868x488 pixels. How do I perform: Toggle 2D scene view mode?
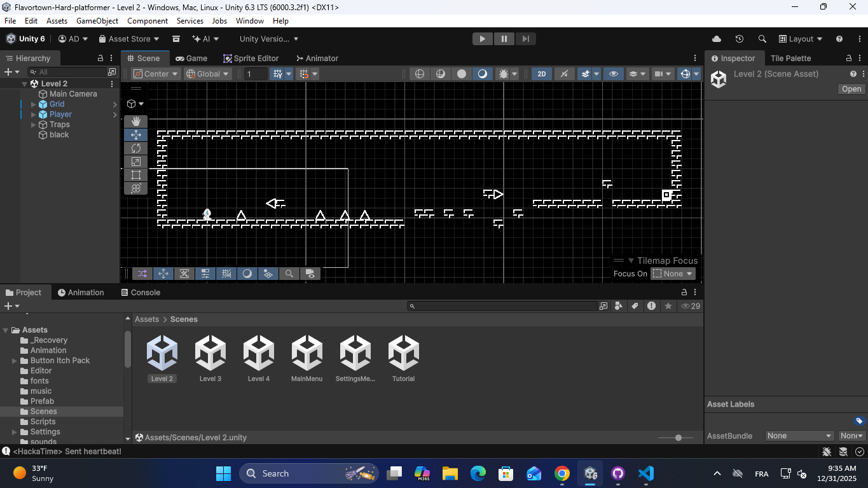pyautogui.click(x=541, y=74)
